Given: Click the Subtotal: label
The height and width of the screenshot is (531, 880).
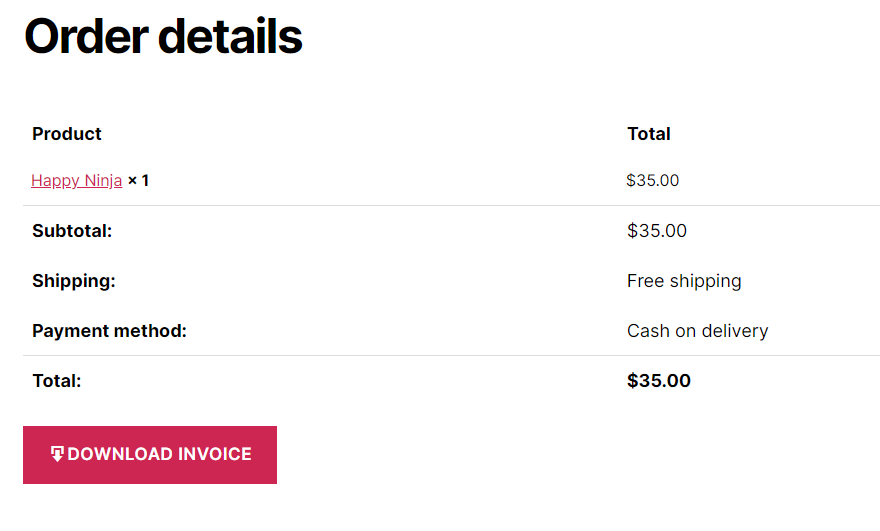Looking at the screenshot, I should point(72,231).
